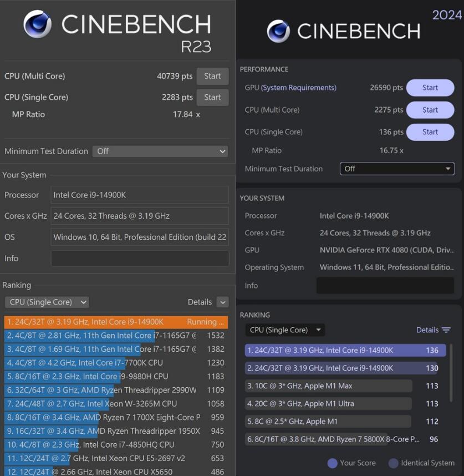
Task: Open Cinebench 2024 ranking CPU (Single Core) dropdown
Action: click(285, 330)
